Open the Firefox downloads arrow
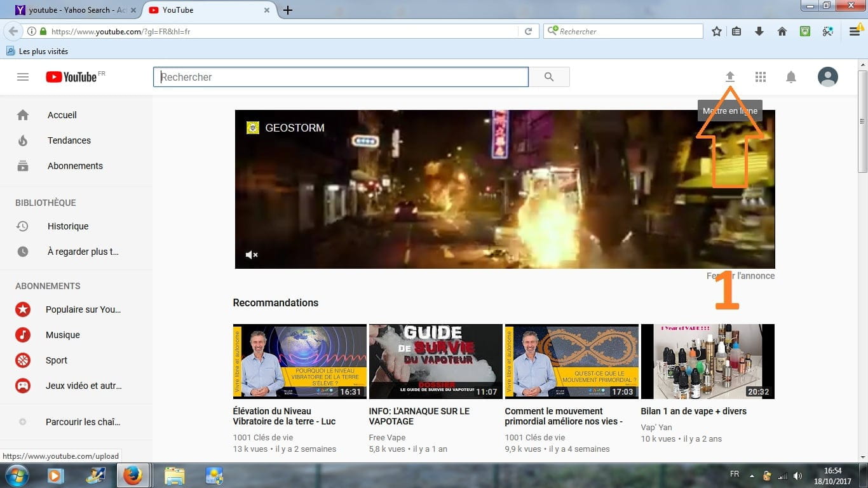Screen dimensions: 868x488 (x=759, y=31)
